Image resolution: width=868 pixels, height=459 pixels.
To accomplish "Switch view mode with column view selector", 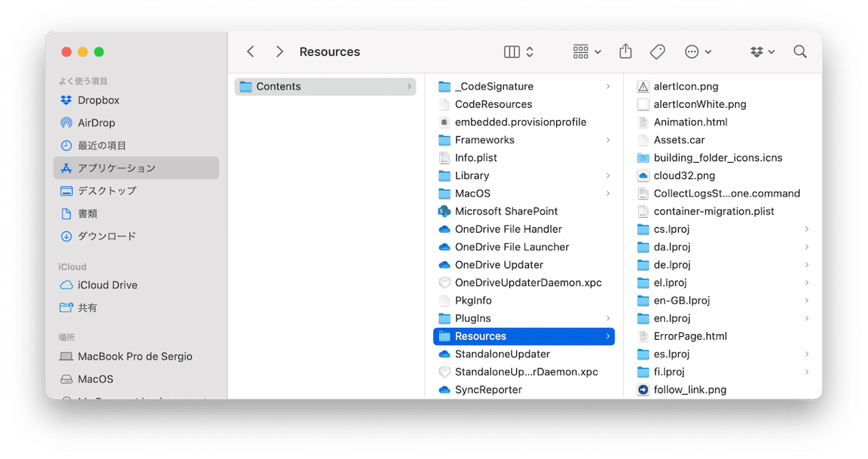I will pyautogui.click(x=519, y=51).
